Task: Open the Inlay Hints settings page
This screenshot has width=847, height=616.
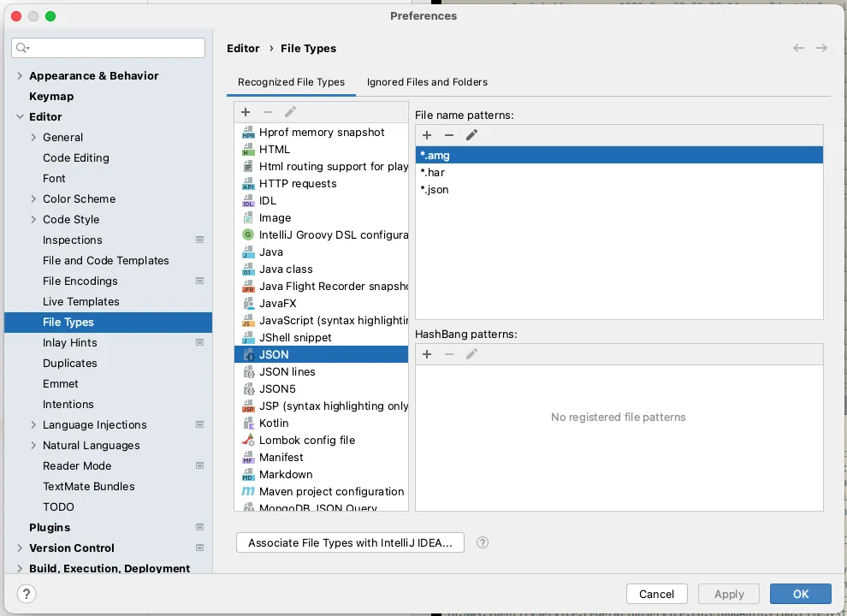Action: [70, 343]
